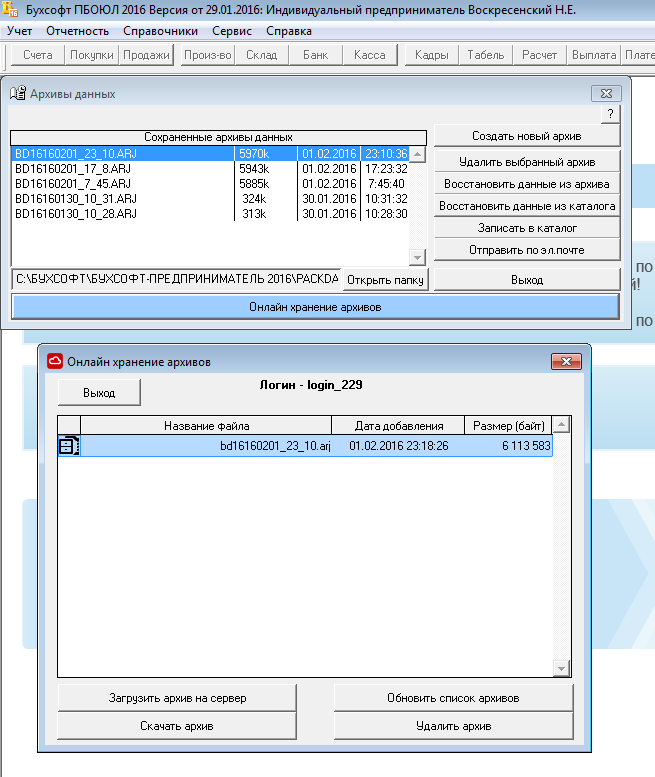The image size is (655, 777).
Task: Click Онлайн хранение архивов bar
Action: click(x=315, y=307)
